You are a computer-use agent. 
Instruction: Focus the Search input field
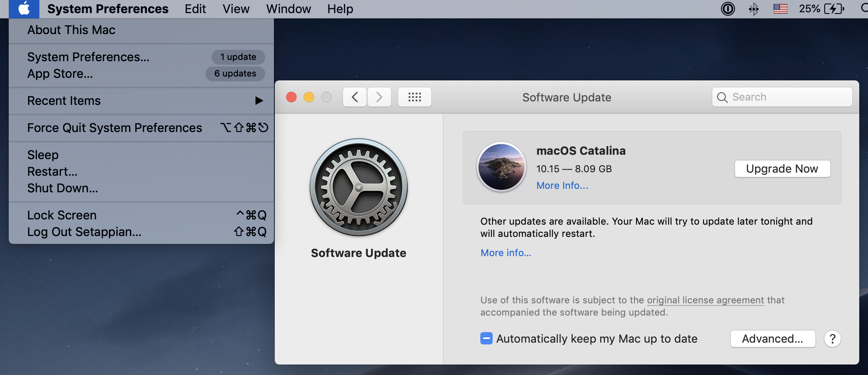[782, 97]
